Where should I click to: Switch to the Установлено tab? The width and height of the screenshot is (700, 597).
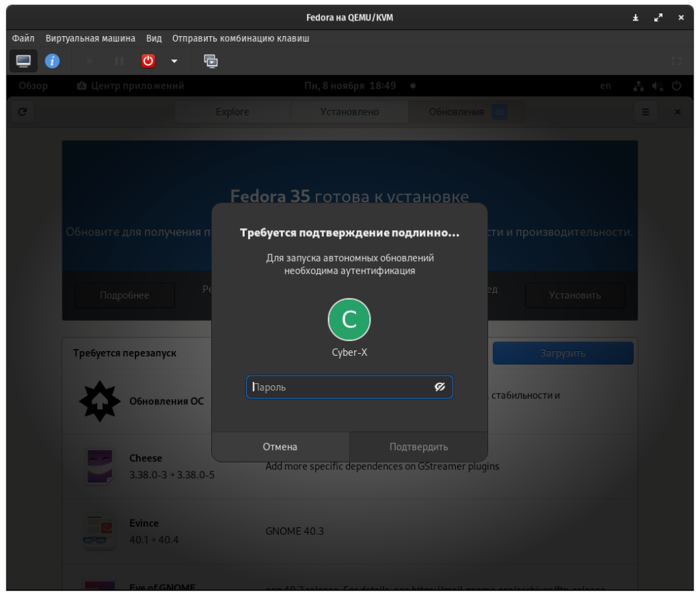(349, 112)
